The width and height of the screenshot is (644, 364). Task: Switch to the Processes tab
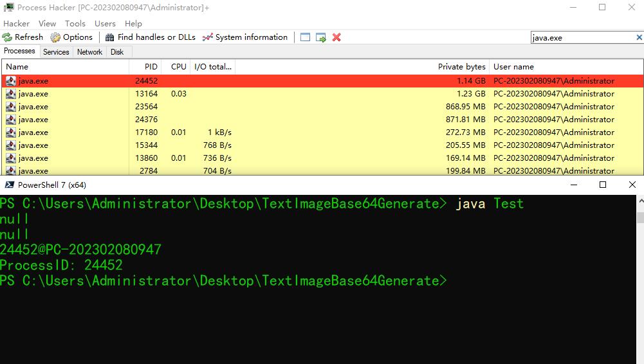point(20,51)
